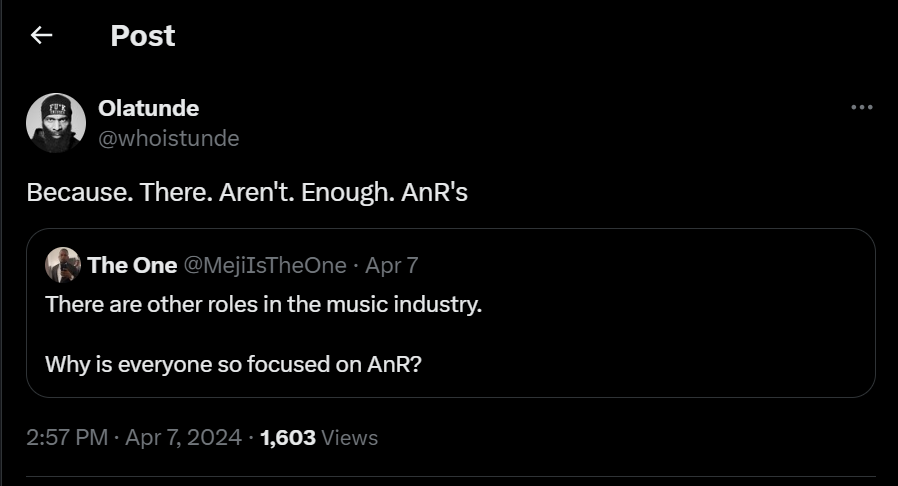The image size is (898, 486).
Task: Click The One's small avatar
Action: [63, 265]
